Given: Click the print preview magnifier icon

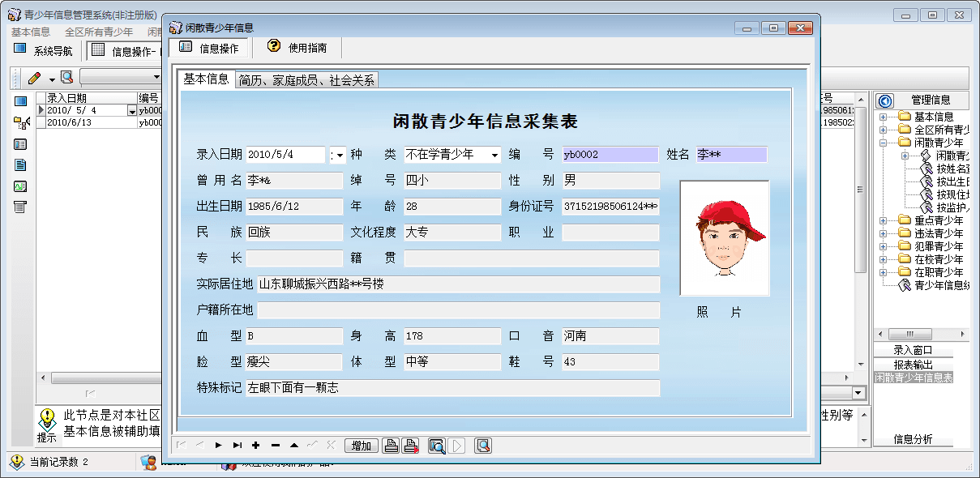Looking at the screenshot, I should (x=437, y=445).
